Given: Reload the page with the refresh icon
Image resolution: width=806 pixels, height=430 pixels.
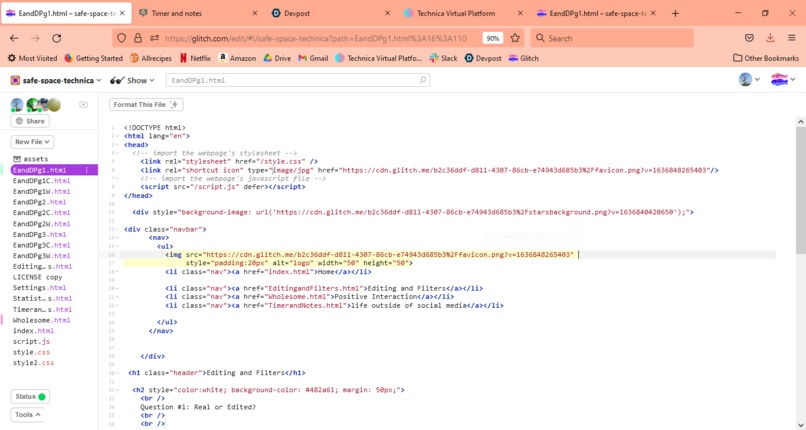Looking at the screenshot, I should (x=57, y=38).
